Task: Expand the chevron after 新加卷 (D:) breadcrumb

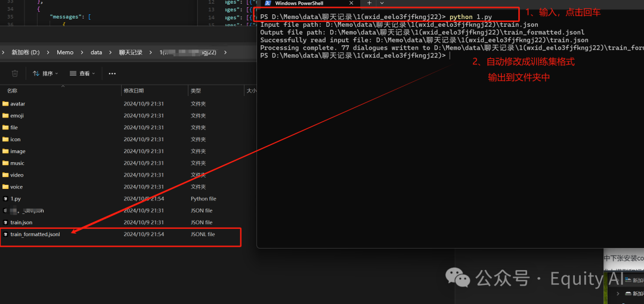Action: pyautogui.click(x=48, y=52)
